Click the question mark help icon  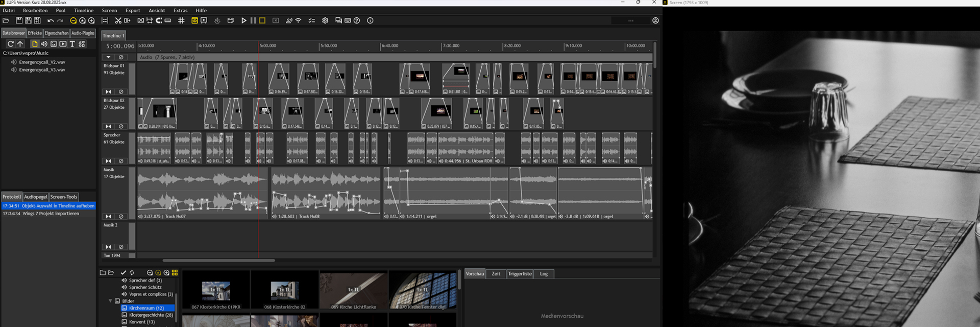pos(357,20)
